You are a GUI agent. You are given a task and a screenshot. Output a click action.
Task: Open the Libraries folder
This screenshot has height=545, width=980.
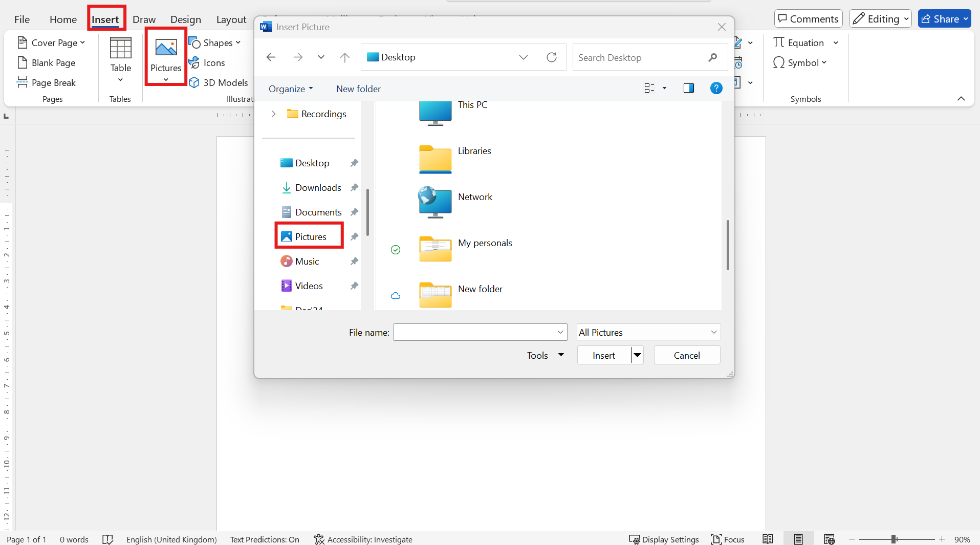[455, 159]
